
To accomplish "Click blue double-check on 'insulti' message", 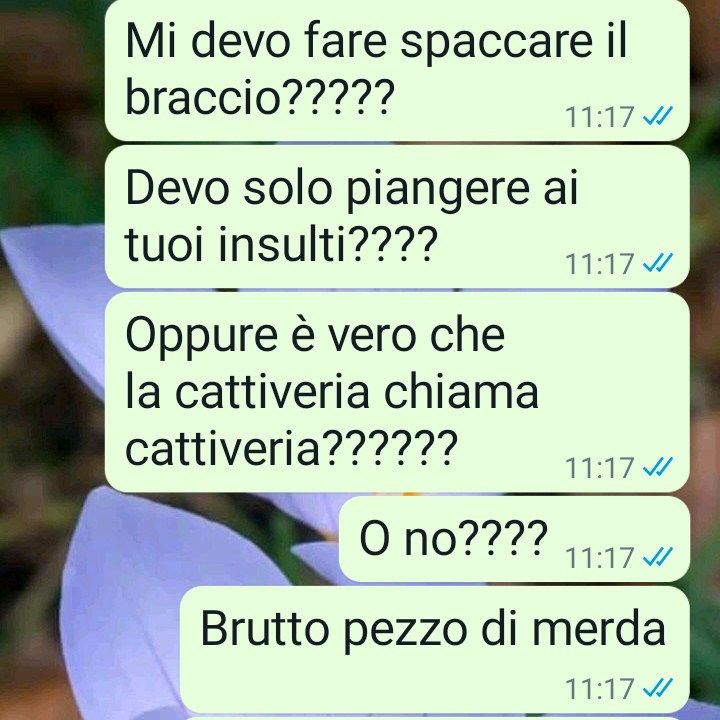I will pos(658,263).
